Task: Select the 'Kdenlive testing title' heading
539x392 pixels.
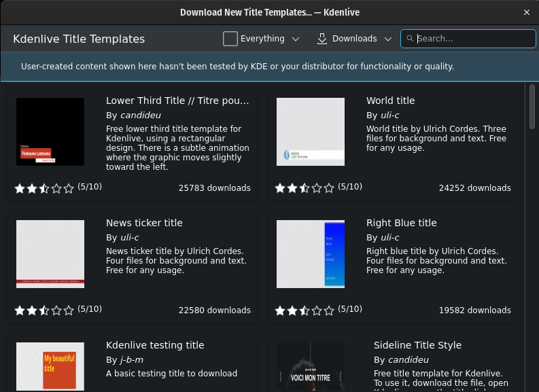Action: click(155, 345)
